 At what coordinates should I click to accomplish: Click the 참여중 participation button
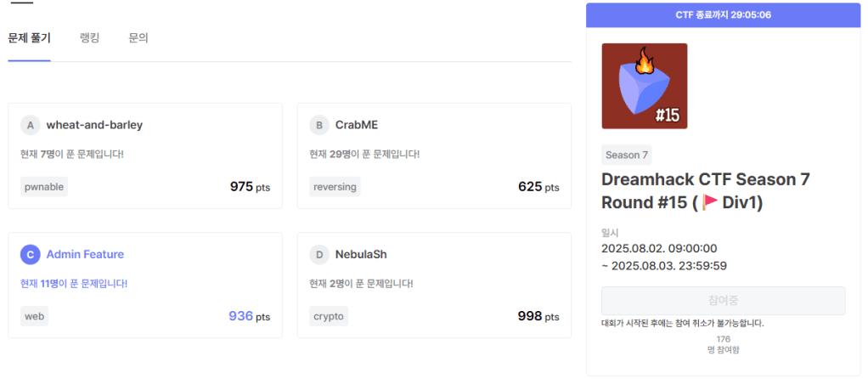coord(723,301)
